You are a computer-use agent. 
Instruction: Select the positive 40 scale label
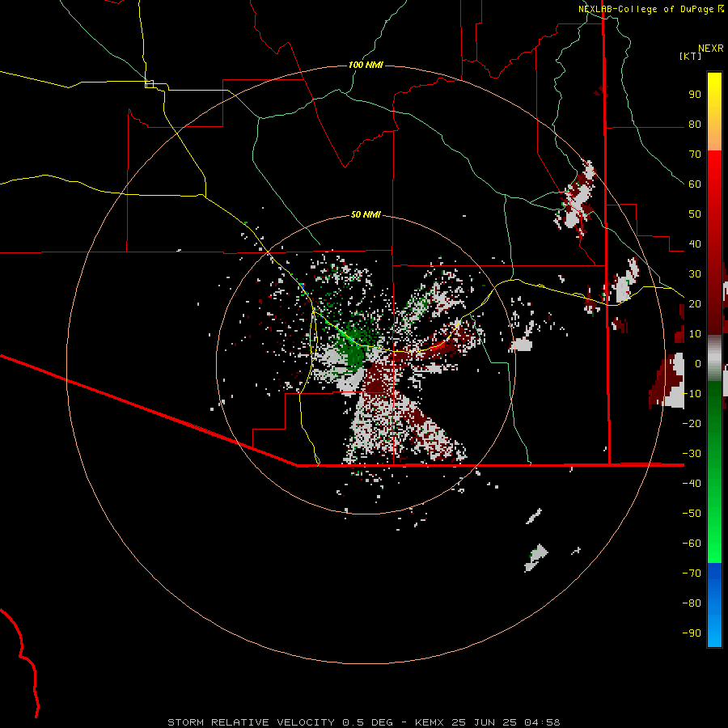click(695, 243)
